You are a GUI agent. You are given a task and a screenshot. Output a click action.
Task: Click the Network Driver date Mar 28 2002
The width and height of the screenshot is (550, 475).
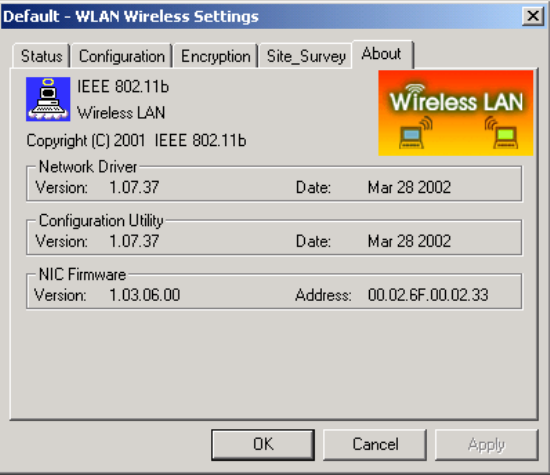click(x=409, y=187)
